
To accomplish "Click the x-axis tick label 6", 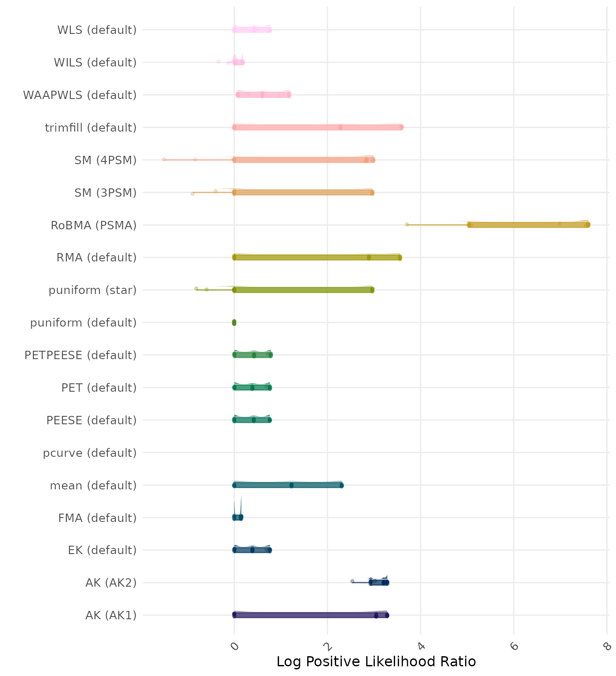I will pyautogui.click(x=514, y=646).
